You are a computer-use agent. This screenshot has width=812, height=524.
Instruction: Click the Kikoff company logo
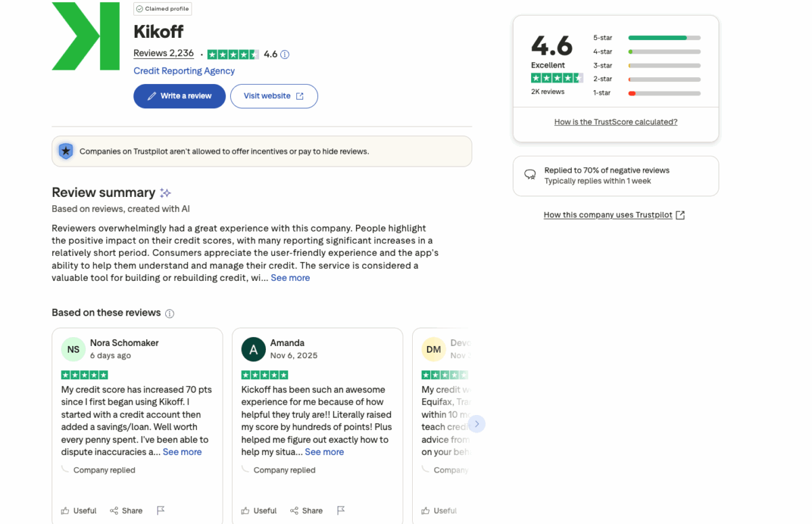pos(85,36)
